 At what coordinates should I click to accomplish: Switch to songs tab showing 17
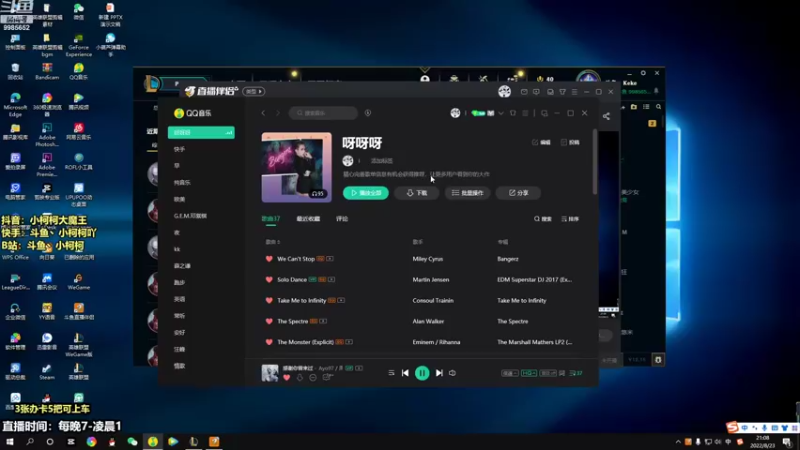tap(271, 219)
